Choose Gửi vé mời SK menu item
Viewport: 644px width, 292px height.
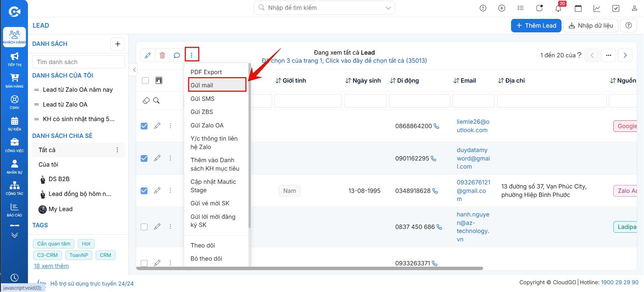click(x=216, y=203)
